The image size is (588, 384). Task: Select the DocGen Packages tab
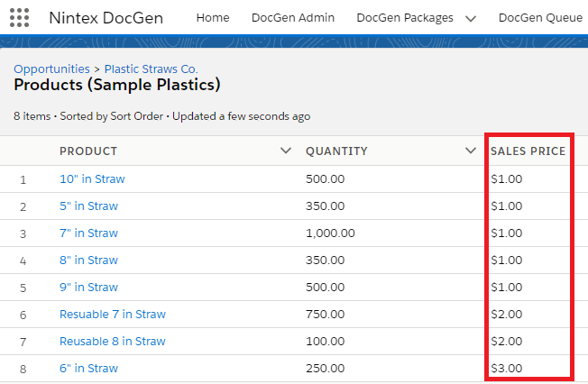tap(407, 17)
